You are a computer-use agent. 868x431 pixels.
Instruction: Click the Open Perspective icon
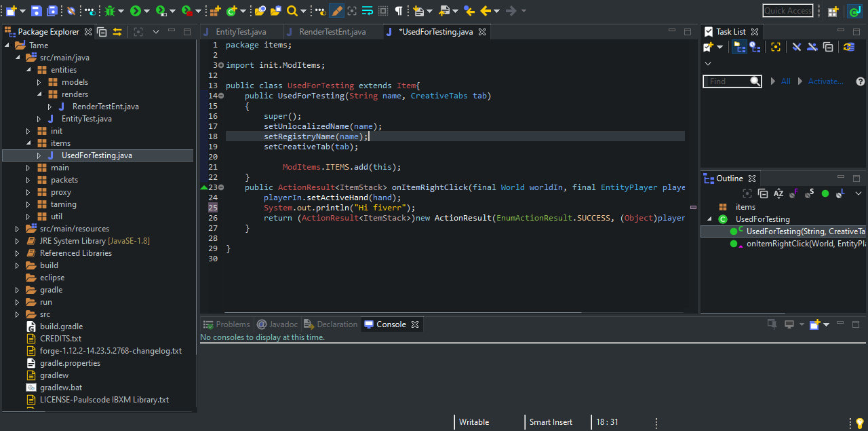click(x=833, y=11)
